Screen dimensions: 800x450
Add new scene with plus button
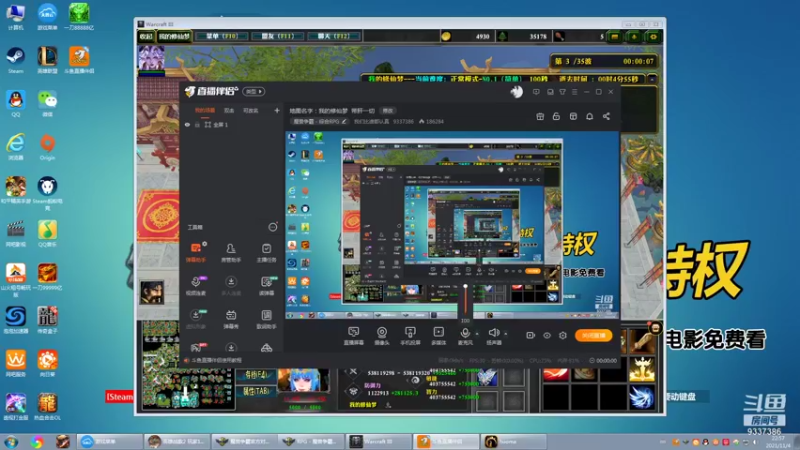(277, 110)
